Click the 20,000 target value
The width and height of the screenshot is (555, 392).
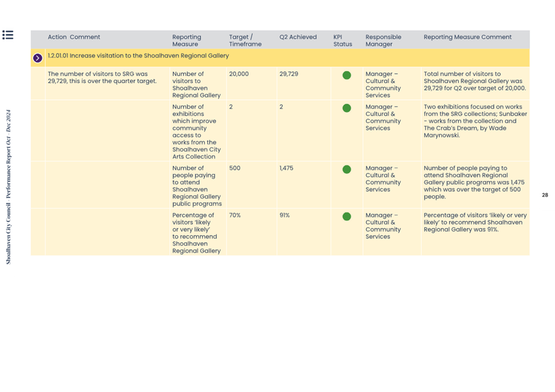click(x=238, y=74)
